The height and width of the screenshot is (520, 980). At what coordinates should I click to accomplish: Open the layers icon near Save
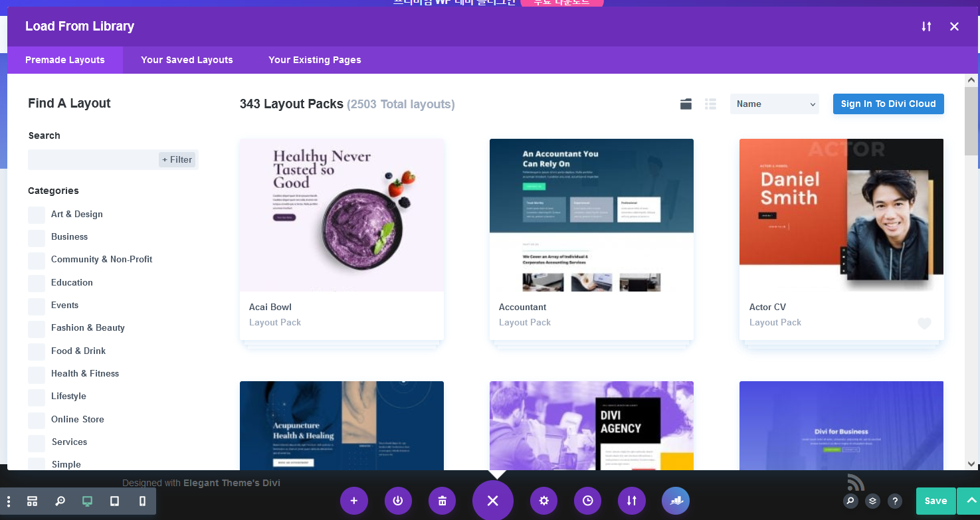pyautogui.click(x=873, y=501)
